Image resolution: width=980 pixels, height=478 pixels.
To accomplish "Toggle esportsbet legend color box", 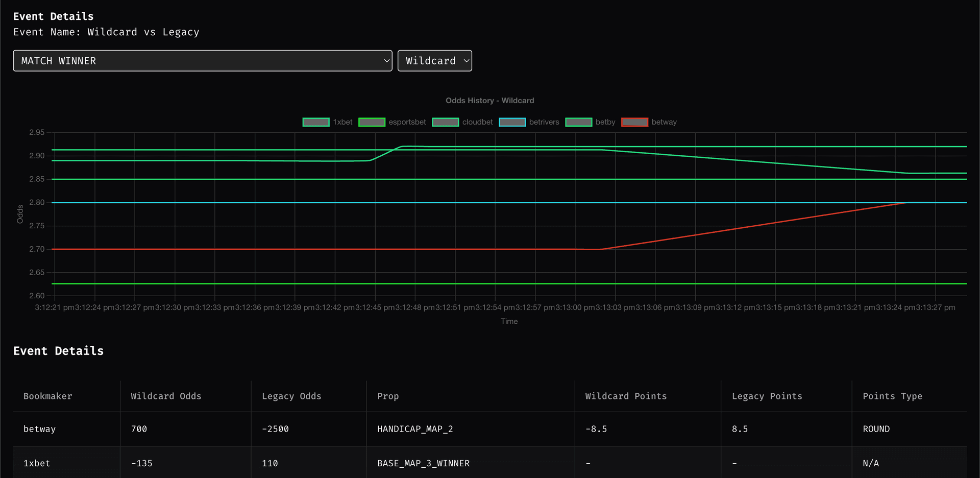I will point(372,122).
